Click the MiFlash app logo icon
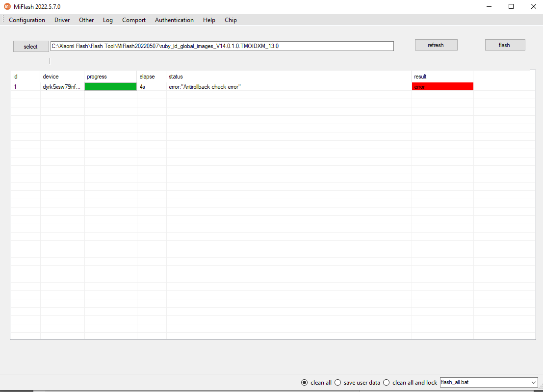This screenshot has height=392, width=543. coord(7,6)
